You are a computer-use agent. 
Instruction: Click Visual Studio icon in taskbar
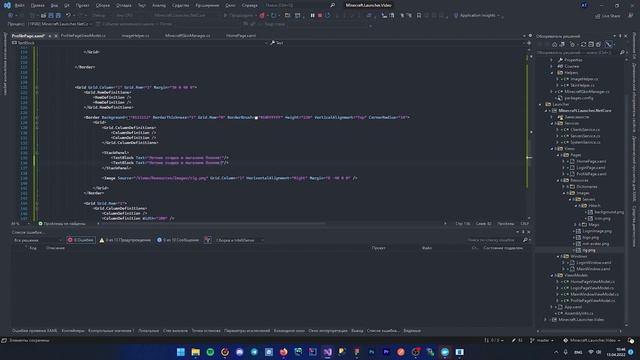tap(327, 352)
